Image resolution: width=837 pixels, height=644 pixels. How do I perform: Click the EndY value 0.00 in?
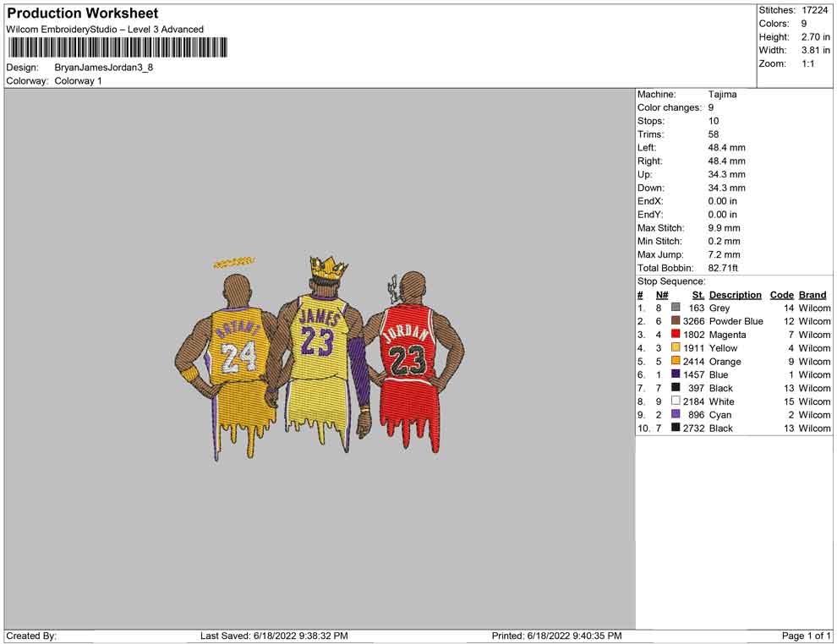(723, 215)
